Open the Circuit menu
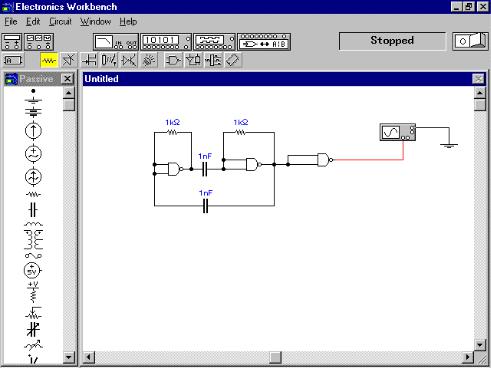 (x=60, y=22)
